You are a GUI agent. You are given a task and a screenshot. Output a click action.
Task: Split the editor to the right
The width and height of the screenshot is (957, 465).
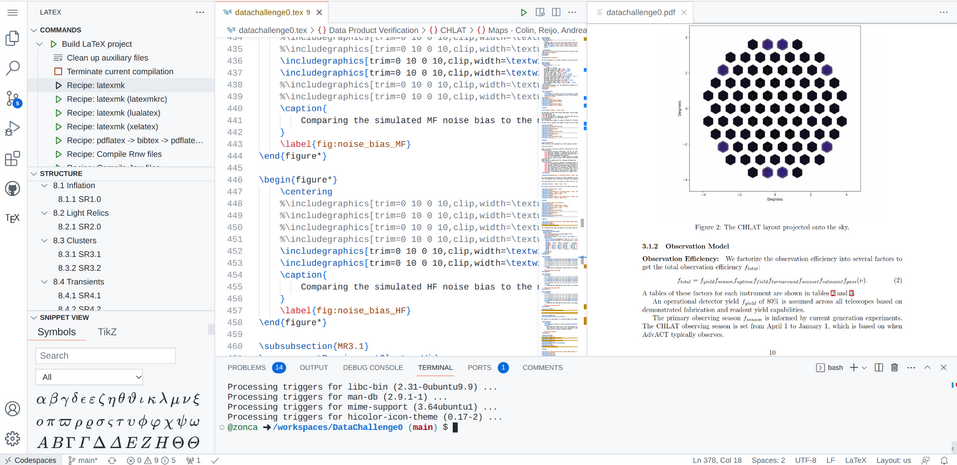click(556, 13)
